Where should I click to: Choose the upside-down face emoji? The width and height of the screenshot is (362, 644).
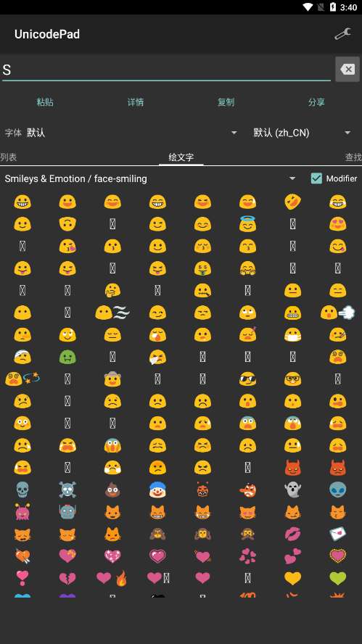pos(67,224)
